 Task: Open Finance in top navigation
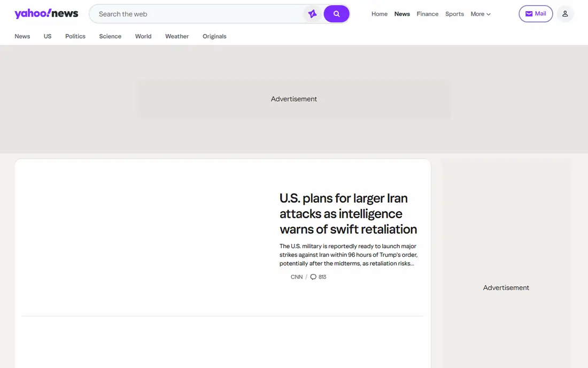(x=428, y=14)
